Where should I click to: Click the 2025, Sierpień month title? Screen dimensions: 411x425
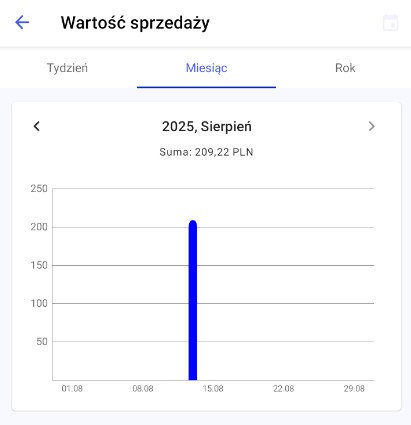click(x=207, y=127)
